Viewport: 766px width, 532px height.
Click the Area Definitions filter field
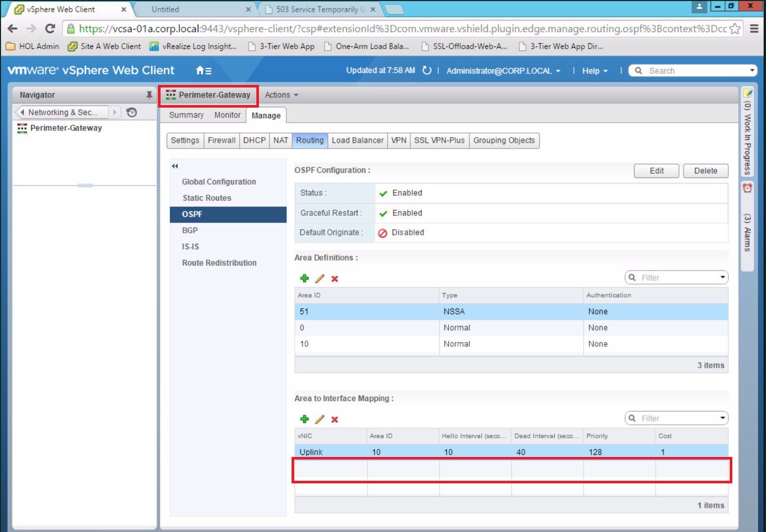pos(677,278)
